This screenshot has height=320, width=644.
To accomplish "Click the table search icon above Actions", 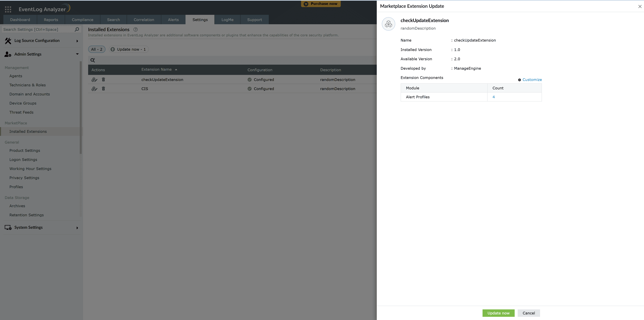I will tap(93, 60).
